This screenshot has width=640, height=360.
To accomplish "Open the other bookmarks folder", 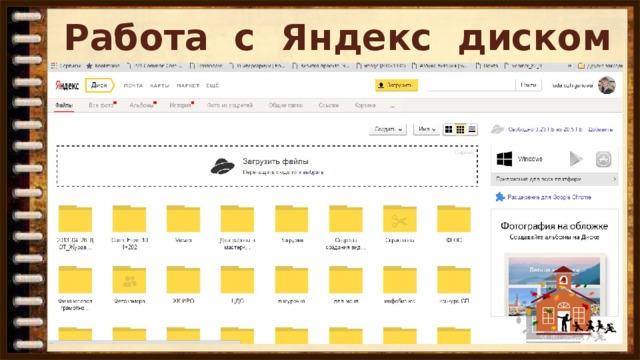I will (x=600, y=66).
